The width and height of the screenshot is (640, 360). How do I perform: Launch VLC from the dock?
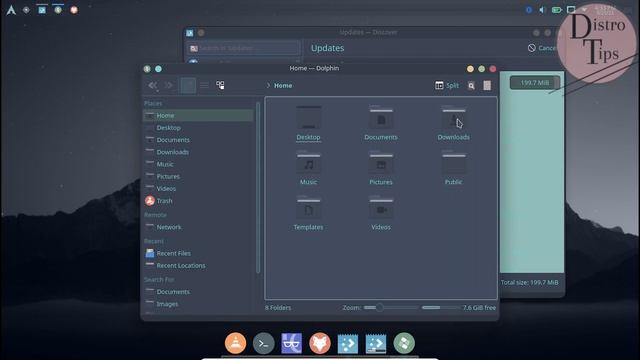coord(236,343)
